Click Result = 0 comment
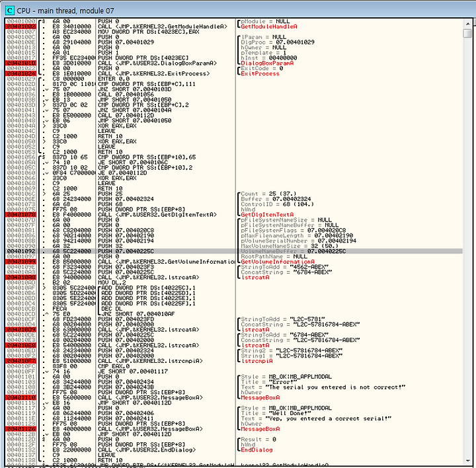Screen dimensions: 476x468 258,440
